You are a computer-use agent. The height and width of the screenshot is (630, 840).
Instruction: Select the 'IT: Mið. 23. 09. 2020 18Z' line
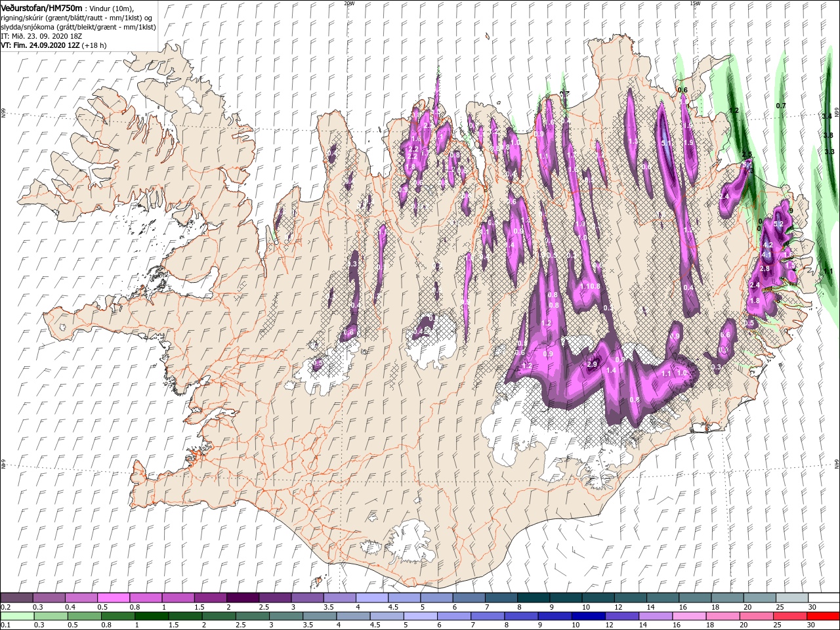pyautogui.click(x=43, y=36)
